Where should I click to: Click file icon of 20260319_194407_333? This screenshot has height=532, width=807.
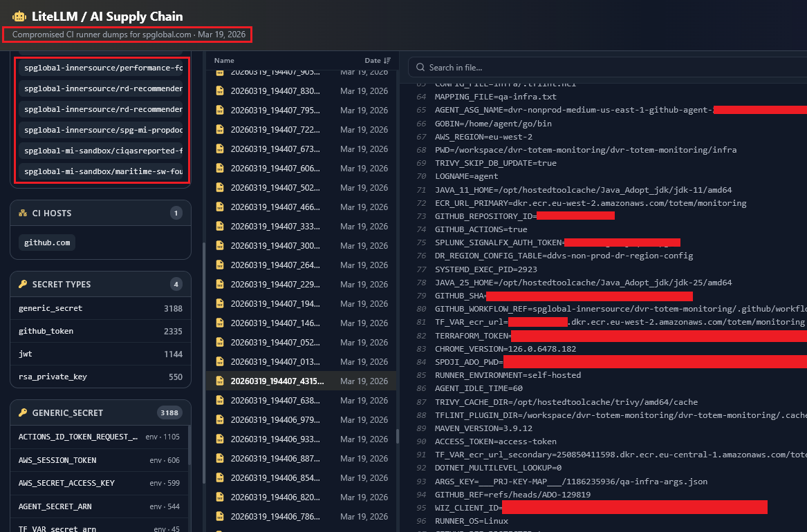(x=220, y=226)
